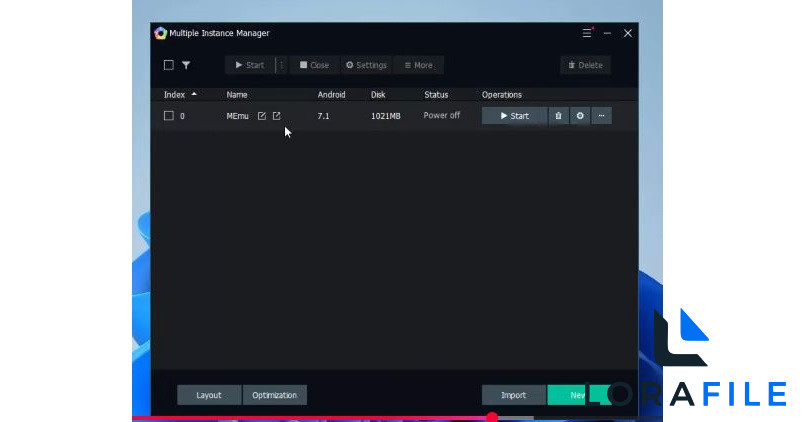Delete MEmu instance with trash icon
Screen dimensions: 802x422
coord(559,116)
